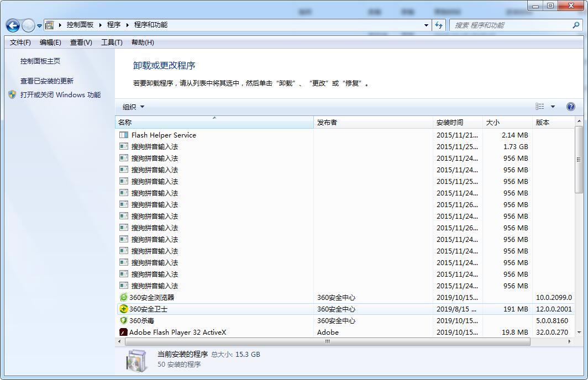
Task: Click the refresh button beside address bar
Action: [x=439, y=25]
